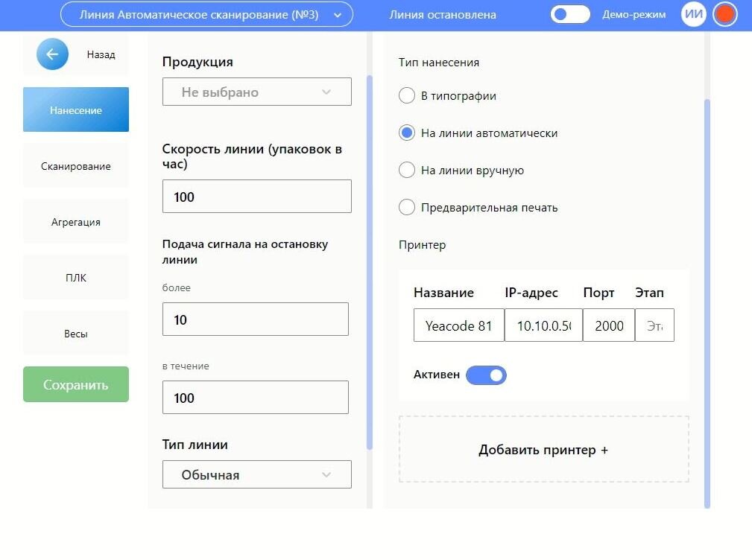Disable the Активен printer switch
This screenshot has width=752, height=560.
pos(486,375)
